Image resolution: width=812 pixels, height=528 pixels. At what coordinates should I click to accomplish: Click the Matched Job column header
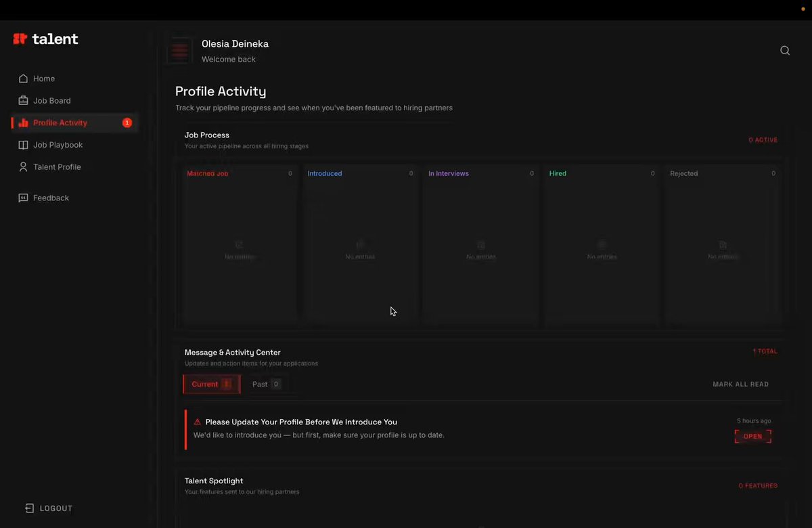208,174
